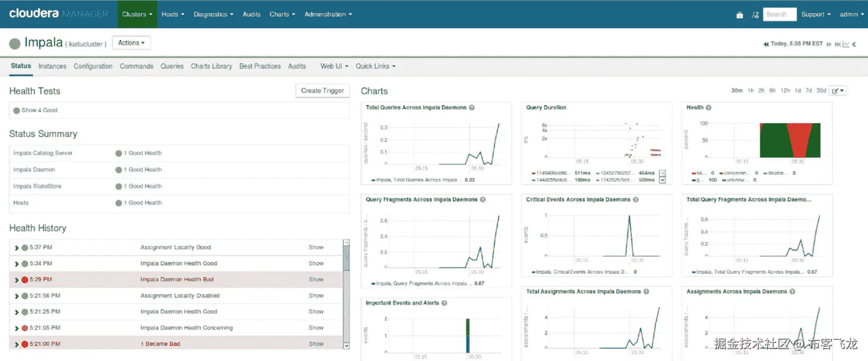This screenshot has width=868, height=361.
Task: Click scroll-down arrow in Query Duration legend
Action: click(x=663, y=180)
